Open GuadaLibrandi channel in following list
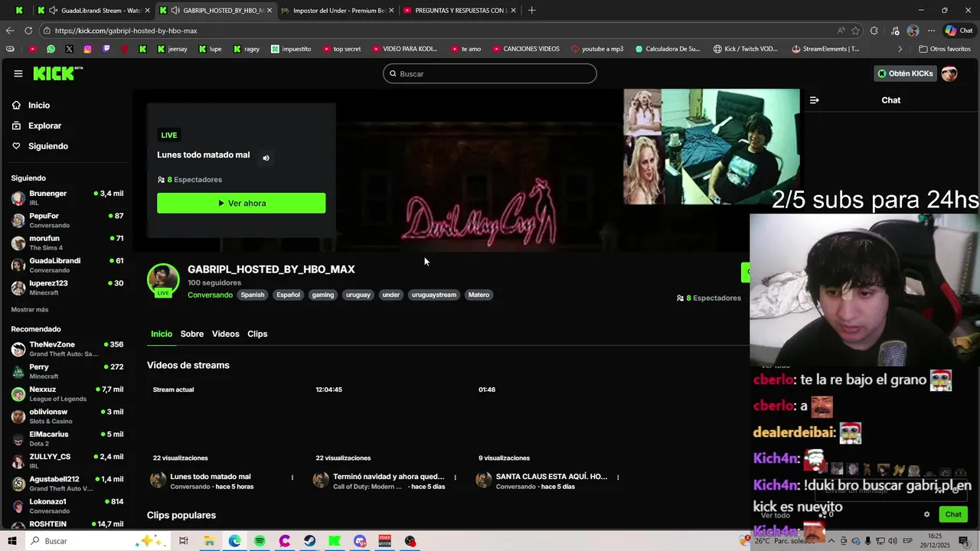980x551 pixels. pyautogui.click(x=67, y=265)
